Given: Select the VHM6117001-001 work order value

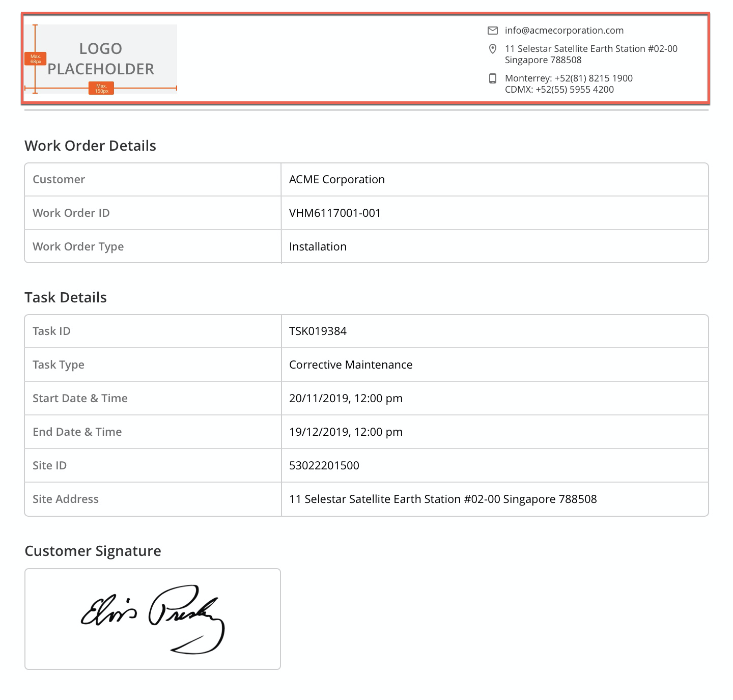Looking at the screenshot, I should (x=335, y=213).
